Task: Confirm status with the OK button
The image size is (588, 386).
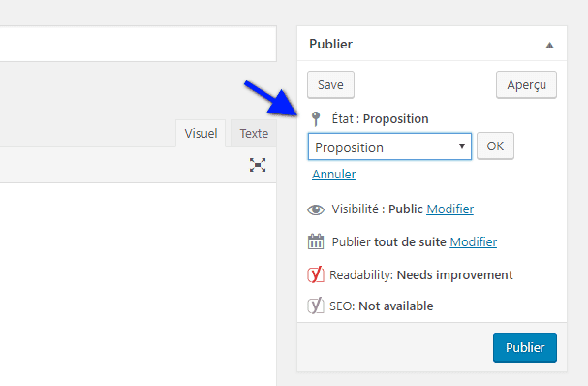Action: (x=495, y=145)
